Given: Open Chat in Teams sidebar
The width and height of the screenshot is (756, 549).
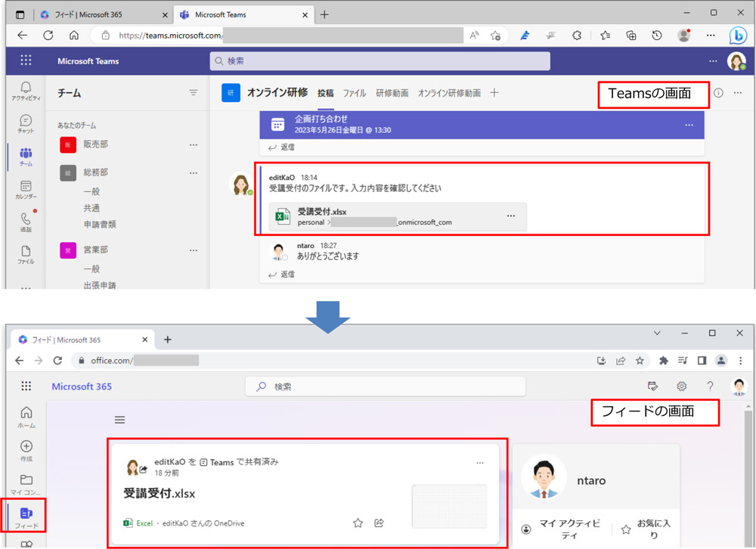Looking at the screenshot, I should [26, 124].
